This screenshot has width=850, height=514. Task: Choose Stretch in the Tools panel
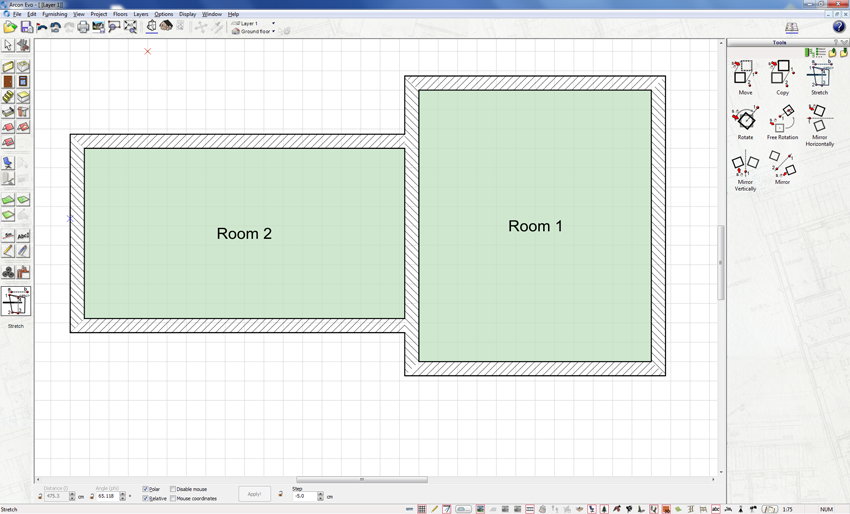819,78
